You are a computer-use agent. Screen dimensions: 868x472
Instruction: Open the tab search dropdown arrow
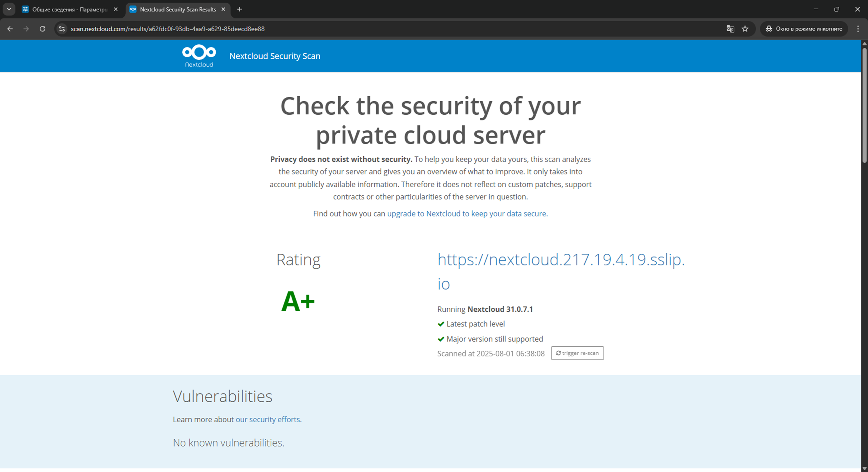pyautogui.click(x=9, y=9)
